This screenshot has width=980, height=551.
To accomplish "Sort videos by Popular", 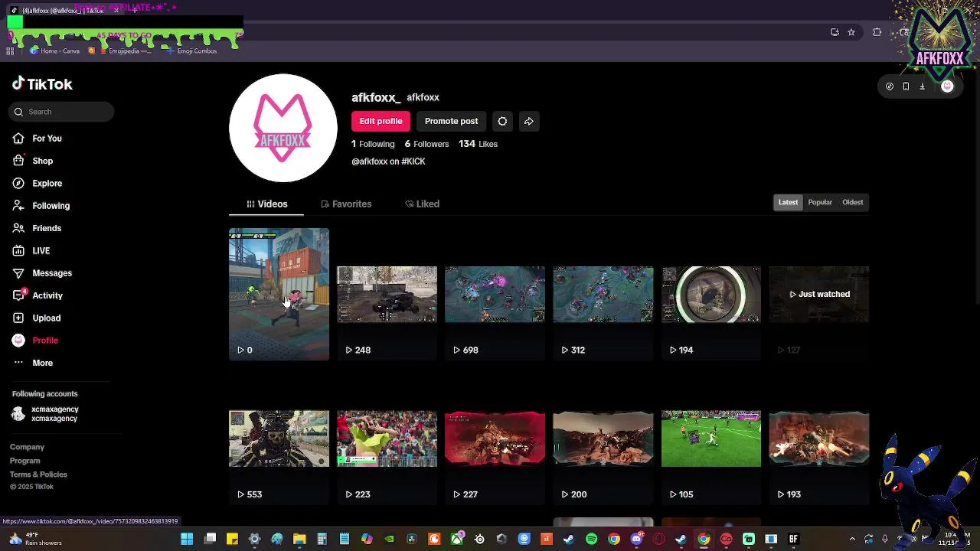I will tap(820, 202).
